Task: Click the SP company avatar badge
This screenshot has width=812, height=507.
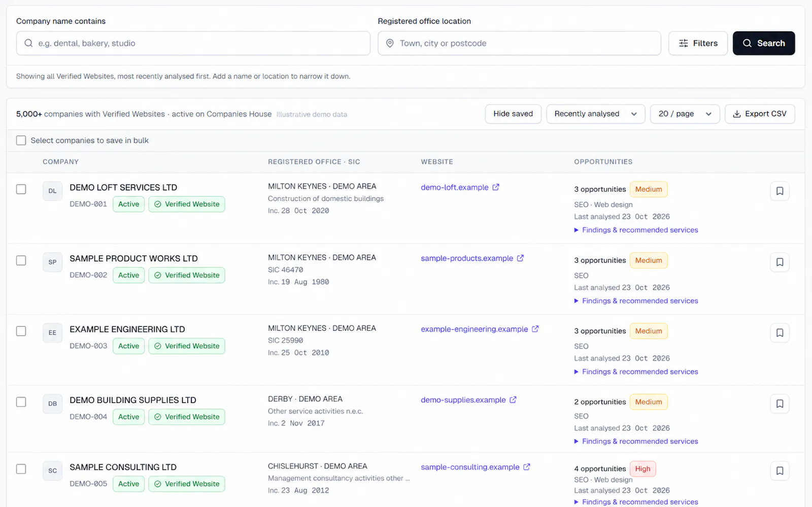Action: coord(52,262)
